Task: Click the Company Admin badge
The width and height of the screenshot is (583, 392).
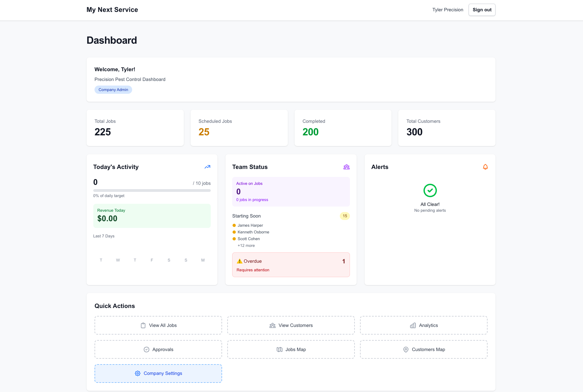Action: (113, 90)
